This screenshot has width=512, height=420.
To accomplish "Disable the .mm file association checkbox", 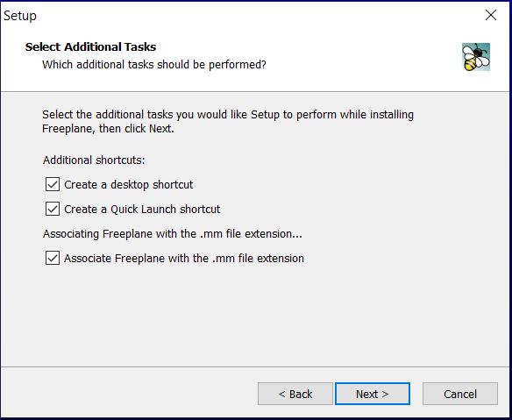I will tap(53, 258).
